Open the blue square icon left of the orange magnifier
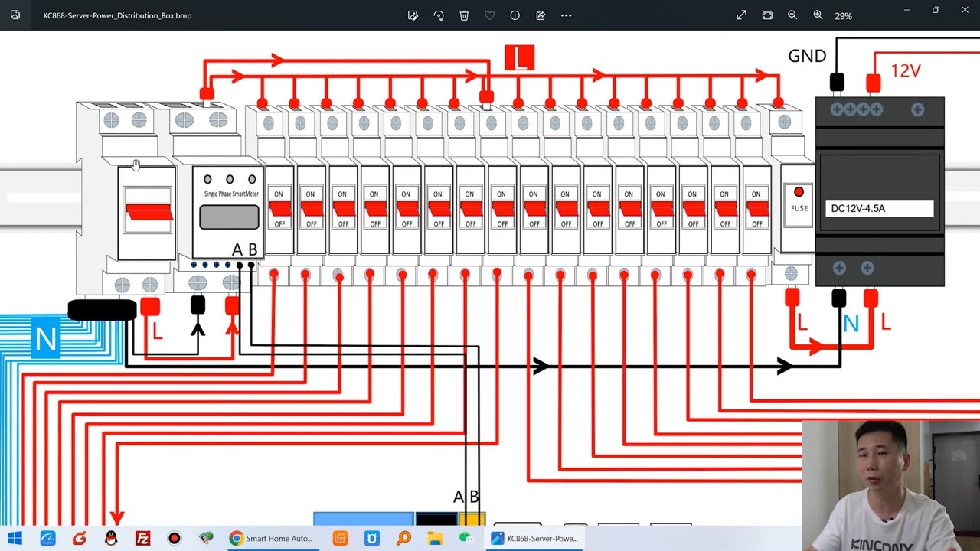The width and height of the screenshot is (980, 551). point(372,538)
